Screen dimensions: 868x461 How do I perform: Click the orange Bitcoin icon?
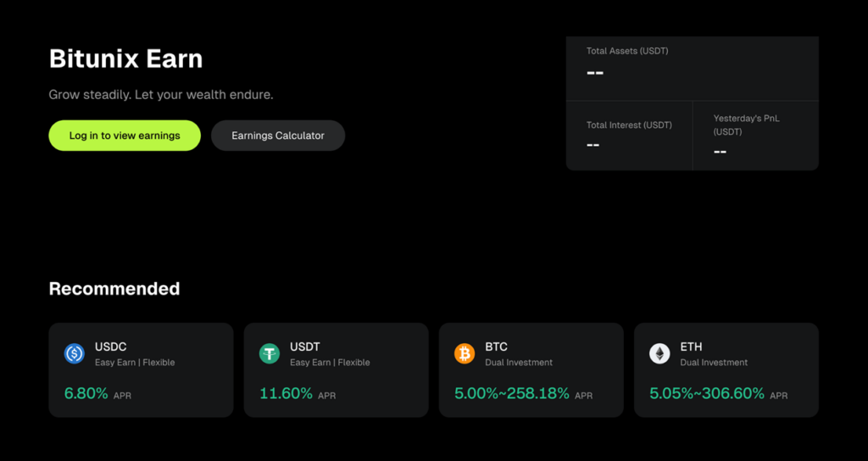click(465, 353)
